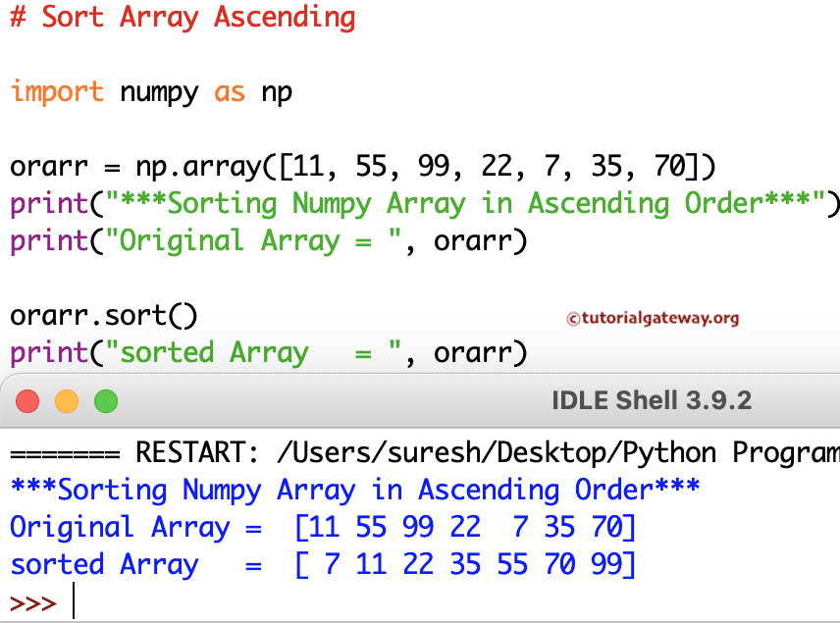
Task: Click the blinking text cursor in the shell
Action: (74, 599)
